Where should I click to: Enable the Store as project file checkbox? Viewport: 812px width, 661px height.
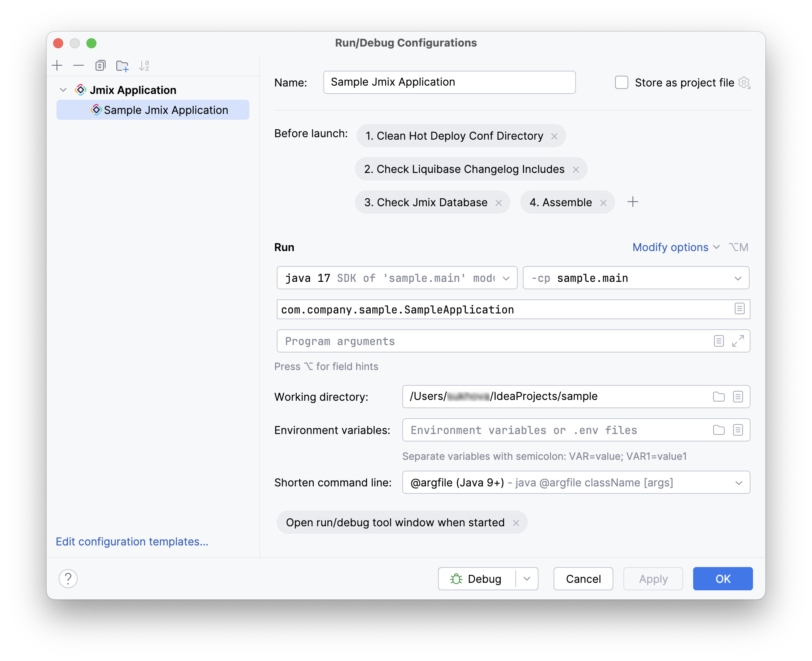coord(621,82)
